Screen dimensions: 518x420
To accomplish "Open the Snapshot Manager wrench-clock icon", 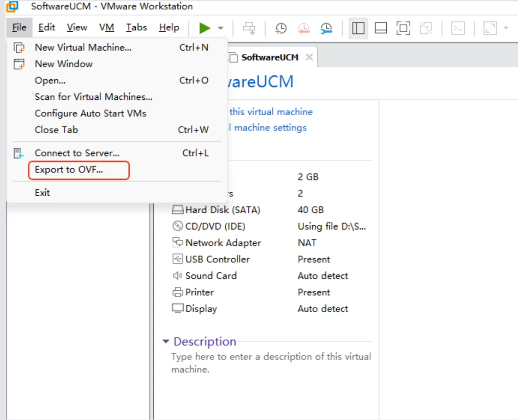I will pos(326,28).
